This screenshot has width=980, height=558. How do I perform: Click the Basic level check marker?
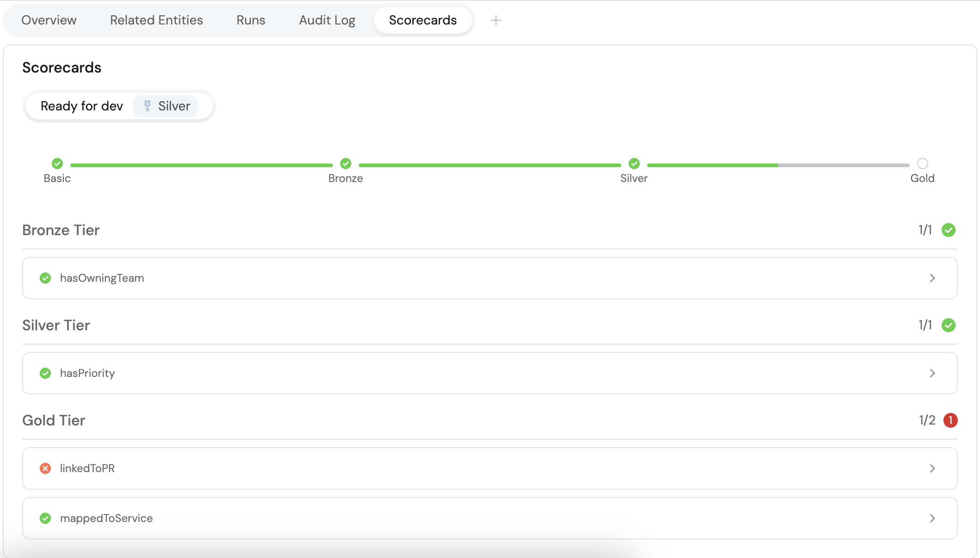(57, 164)
